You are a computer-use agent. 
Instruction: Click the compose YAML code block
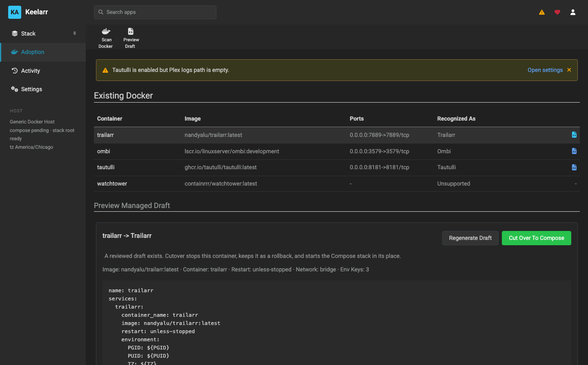point(337,323)
